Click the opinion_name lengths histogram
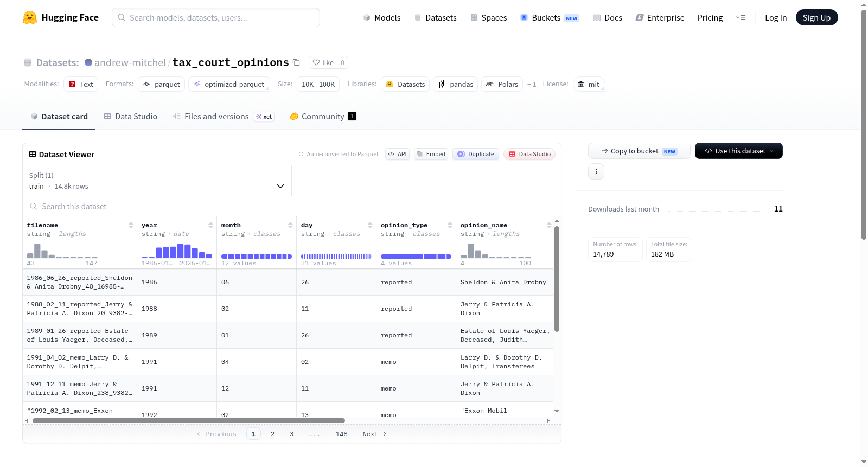Viewport: 868px width, 467px height. [x=496, y=251]
